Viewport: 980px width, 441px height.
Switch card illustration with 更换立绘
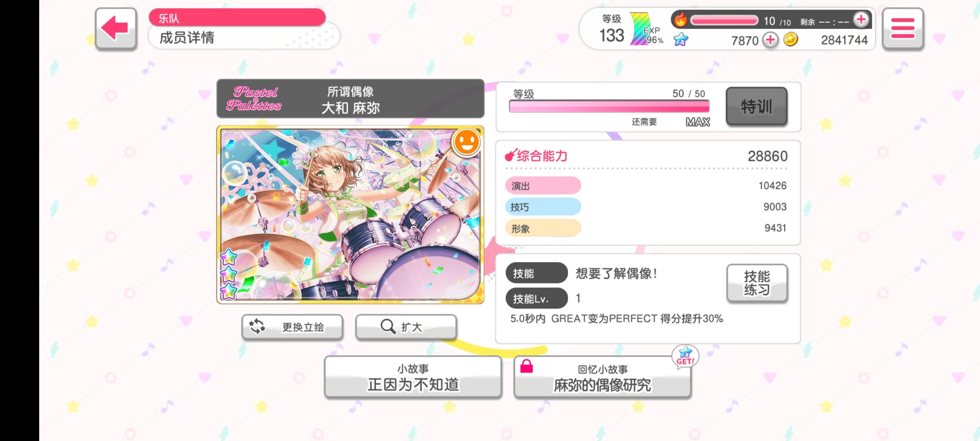click(x=292, y=327)
